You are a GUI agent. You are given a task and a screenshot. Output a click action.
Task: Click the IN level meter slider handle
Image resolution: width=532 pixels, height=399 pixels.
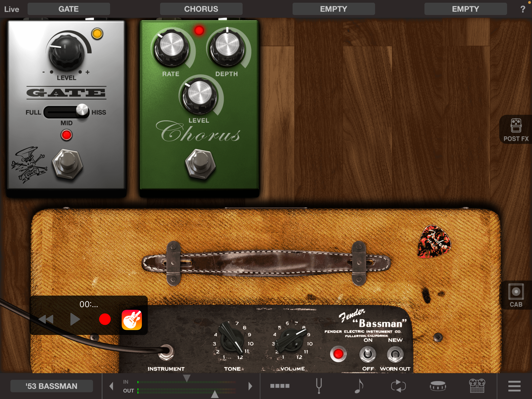point(187,378)
